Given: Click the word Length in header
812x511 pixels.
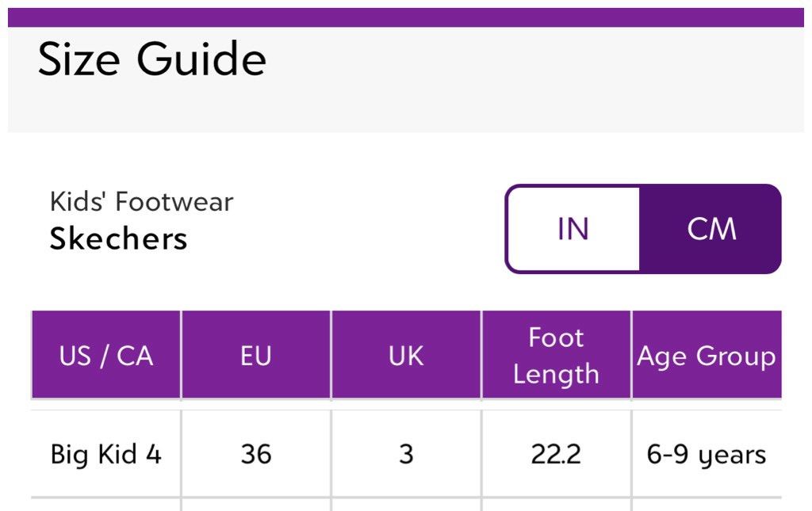Looking at the screenshot, I should 556,374.
